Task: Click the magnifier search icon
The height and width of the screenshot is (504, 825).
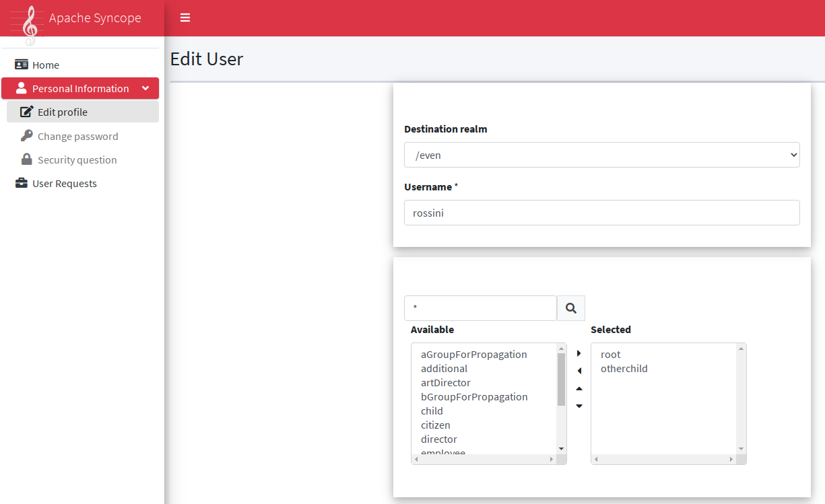Action: (570, 308)
